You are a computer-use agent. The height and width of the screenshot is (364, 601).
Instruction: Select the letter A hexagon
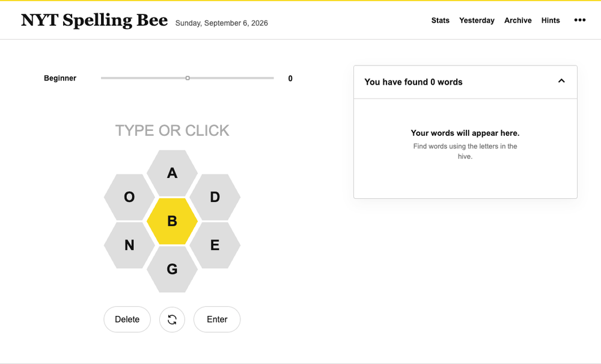[172, 173]
